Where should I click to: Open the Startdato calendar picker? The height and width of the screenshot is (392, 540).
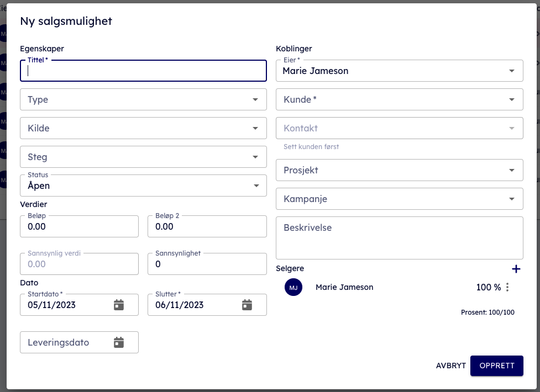(x=119, y=305)
